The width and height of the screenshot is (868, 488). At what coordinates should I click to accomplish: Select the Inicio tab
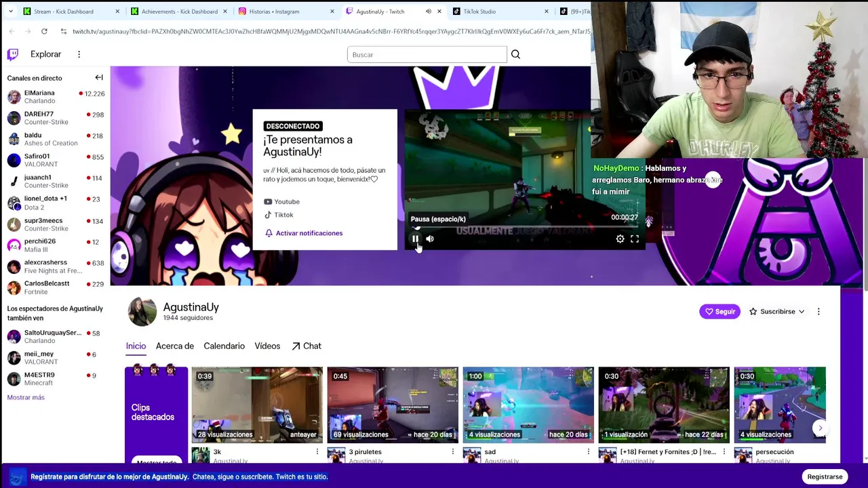pyautogui.click(x=136, y=346)
